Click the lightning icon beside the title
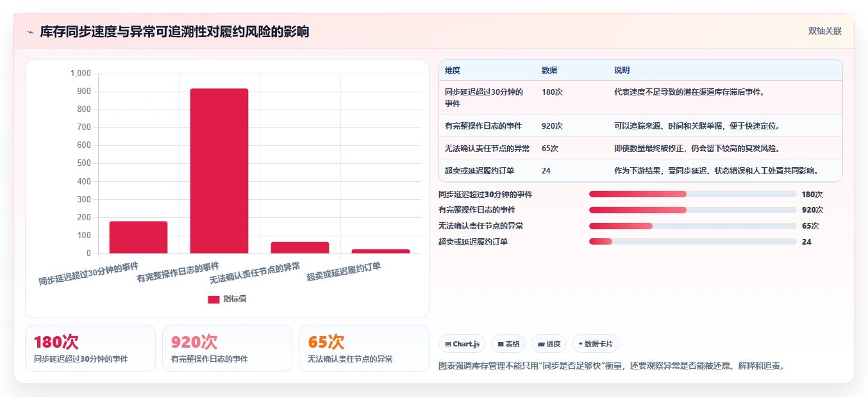Image resolution: width=868 pixels, height=397 pixels. [x=30, y=32]
